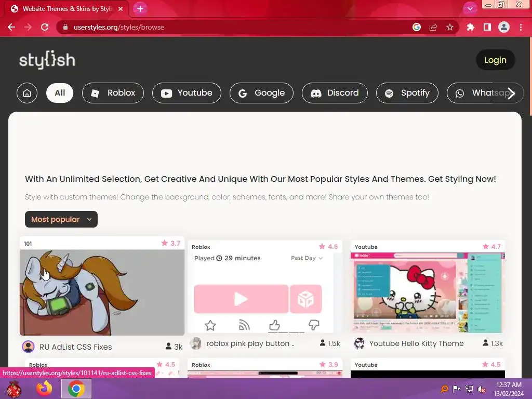Filter styles by Youtube
Image resolution: width=532 pixels, height=399 pixels.
187,93
